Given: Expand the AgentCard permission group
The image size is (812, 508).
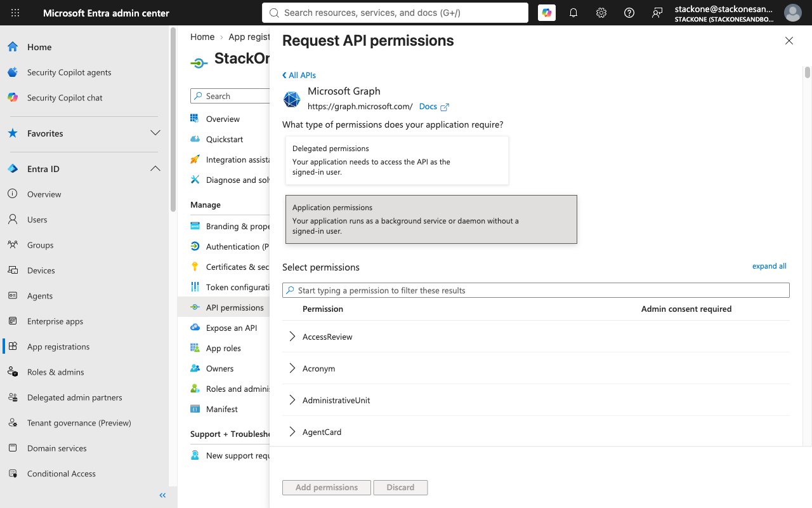Looking at the screenshot, I should coord(292,432).
